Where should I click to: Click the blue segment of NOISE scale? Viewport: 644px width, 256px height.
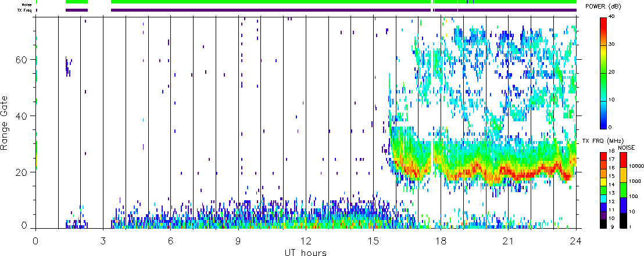(x=624, y=205)
